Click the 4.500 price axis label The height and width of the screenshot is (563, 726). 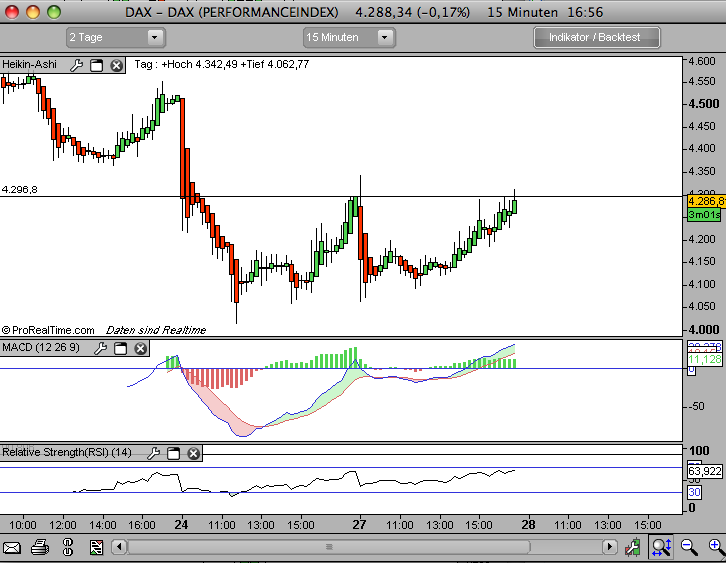click(704, 104)
